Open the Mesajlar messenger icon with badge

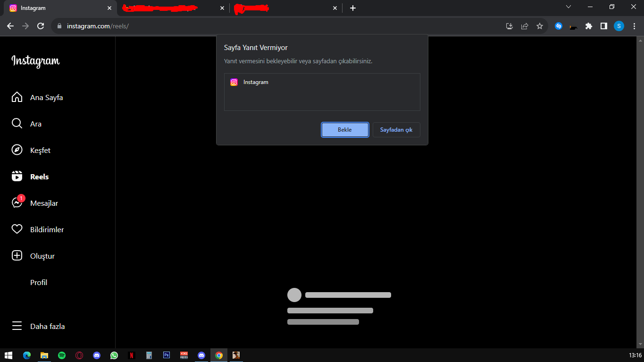pyautogui.click(x=18, y=202)
